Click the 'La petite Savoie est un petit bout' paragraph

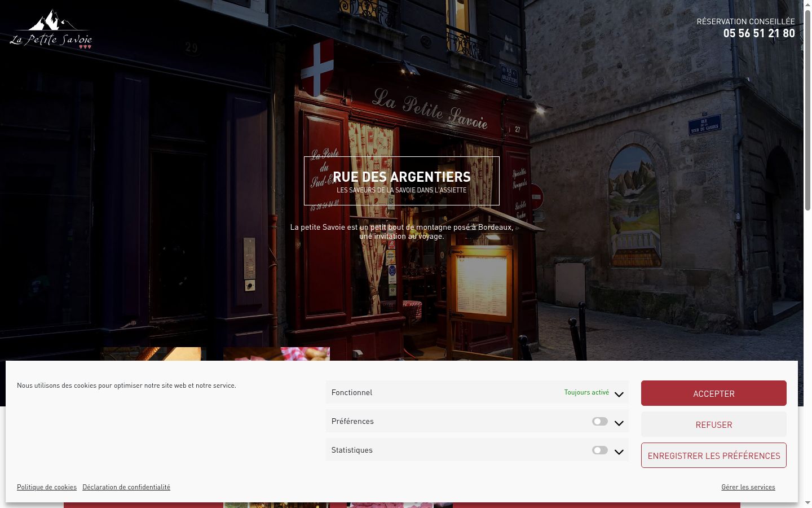point(401,231)
